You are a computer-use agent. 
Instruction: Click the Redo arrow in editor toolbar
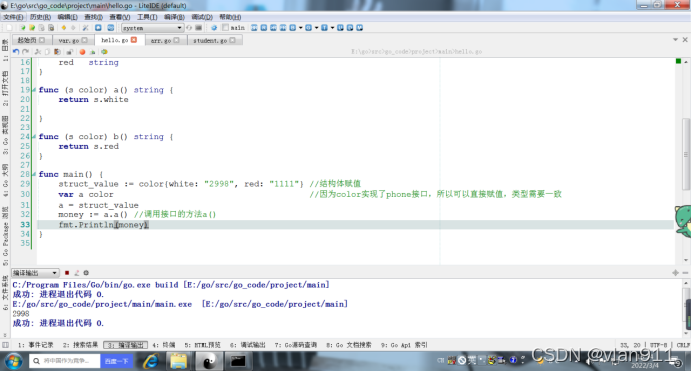[26, 52]
